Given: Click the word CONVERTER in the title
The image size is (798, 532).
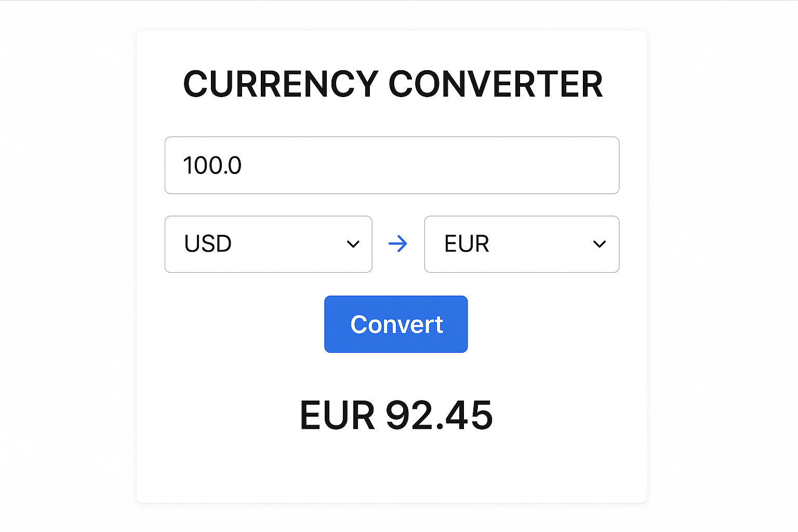Looking at the screenshot, I should (496, 84).
